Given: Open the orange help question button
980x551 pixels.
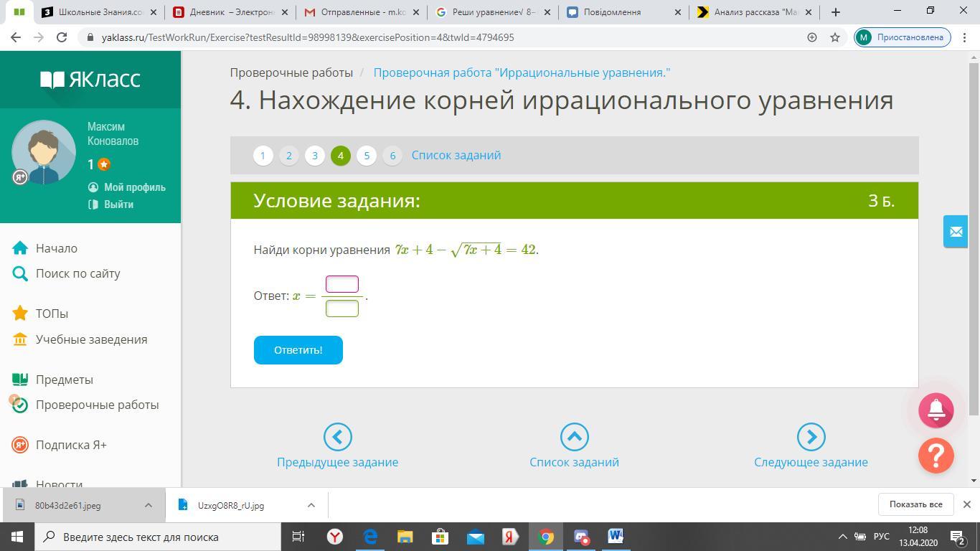Looking at the screenshot, I should (x=936, y=456).
